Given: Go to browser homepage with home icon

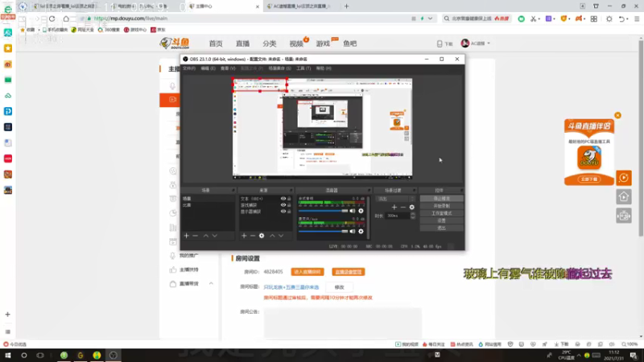Looking at the screenshot, I should 66,19.
